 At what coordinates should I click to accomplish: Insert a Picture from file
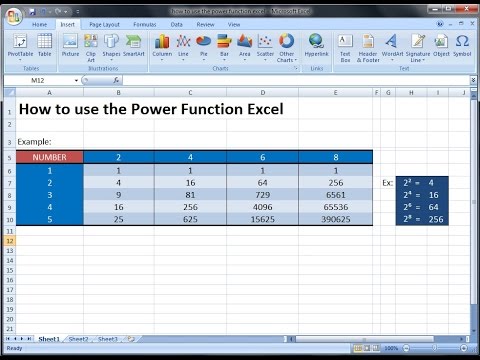[70, 45]
